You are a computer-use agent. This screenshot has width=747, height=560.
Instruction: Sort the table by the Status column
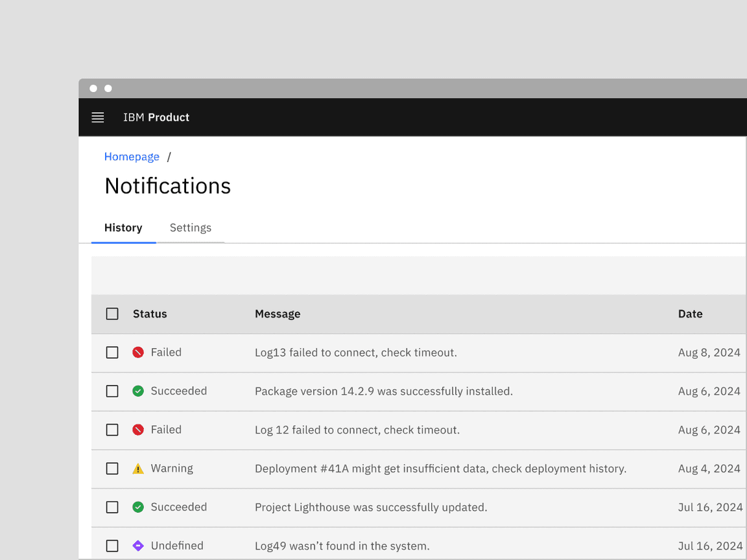(150, 314)
